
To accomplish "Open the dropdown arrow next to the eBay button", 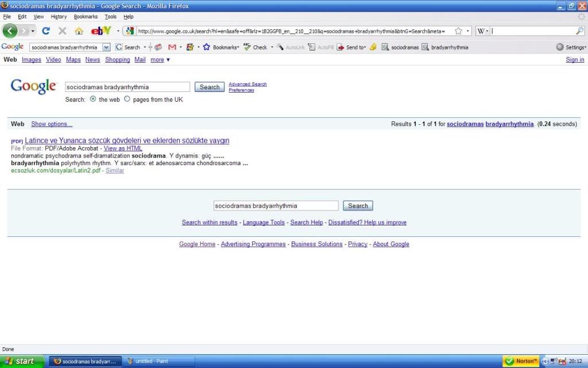I will [x=118, y=31].
